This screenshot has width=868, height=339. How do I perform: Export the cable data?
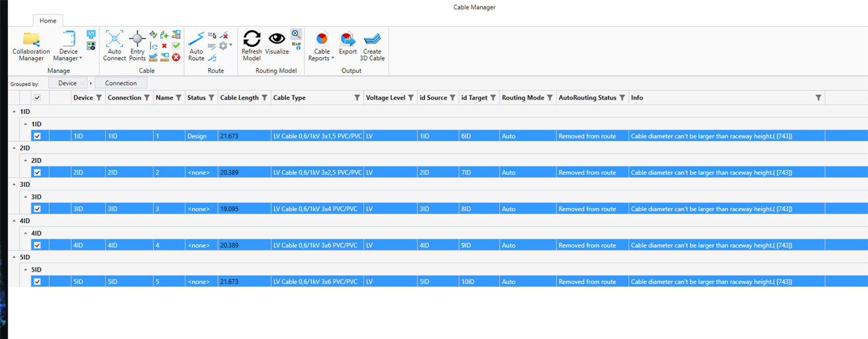tap(347, 46)
